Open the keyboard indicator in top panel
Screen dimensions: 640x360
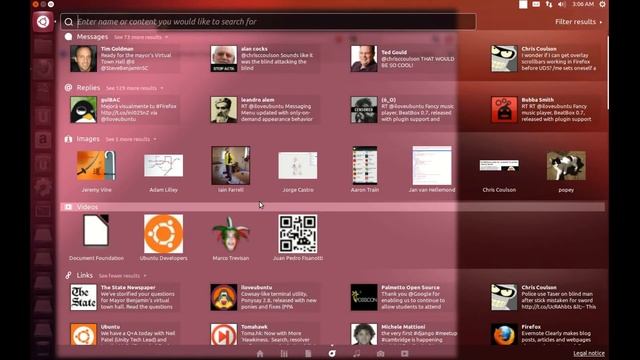pyautogui.click(x=536, y=4)
